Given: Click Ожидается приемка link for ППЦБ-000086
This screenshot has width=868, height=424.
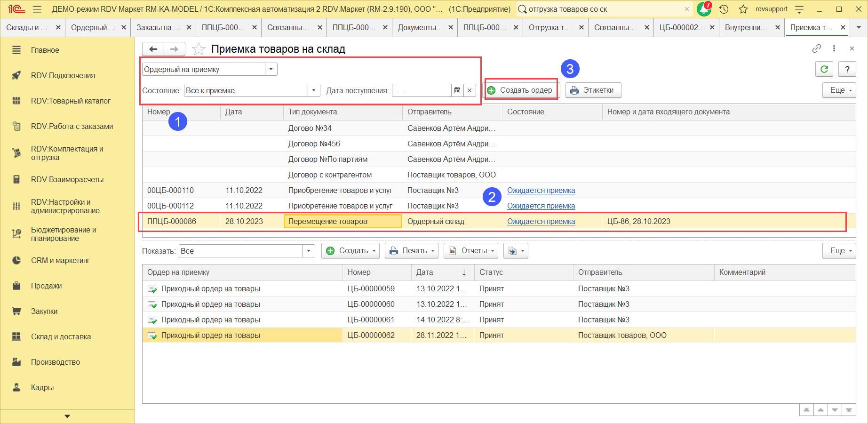Looking at the screenshot, I should click(541, 221).
